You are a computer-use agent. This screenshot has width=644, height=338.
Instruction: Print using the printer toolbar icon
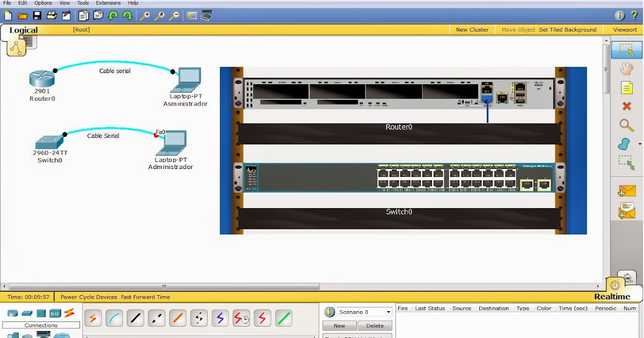tap(52, 16)
